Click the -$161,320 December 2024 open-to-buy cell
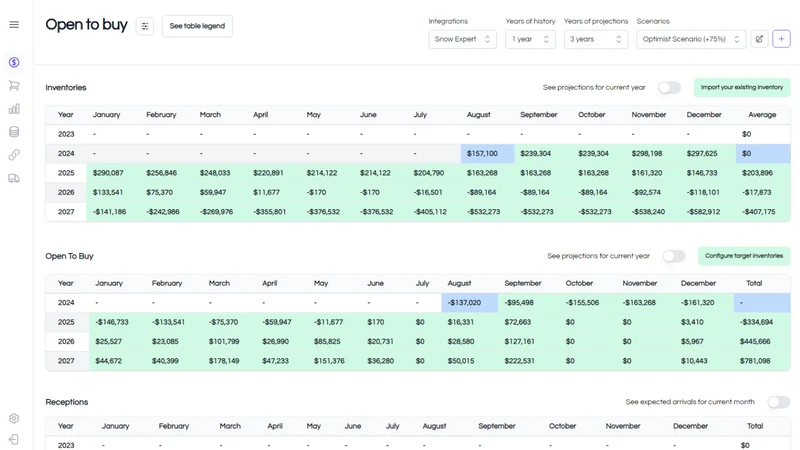This screenshot has height=450, width=800. (x=704, y=303)
